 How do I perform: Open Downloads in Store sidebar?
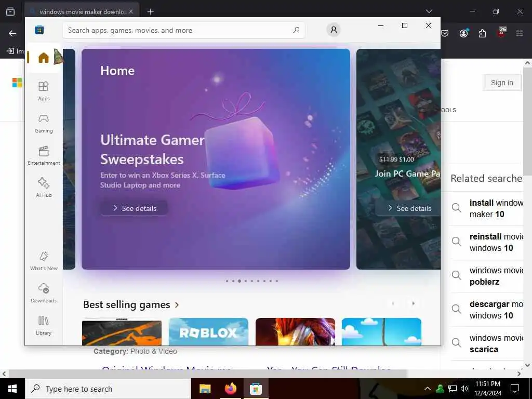tap(44, 293)
